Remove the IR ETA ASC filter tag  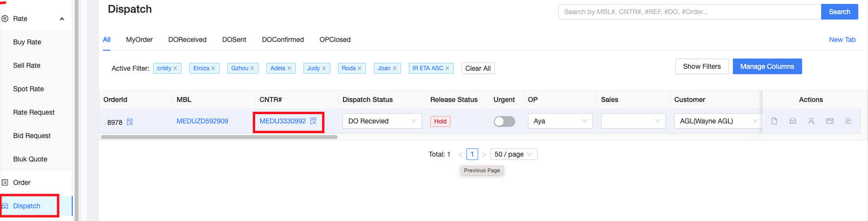click(447, 68)
